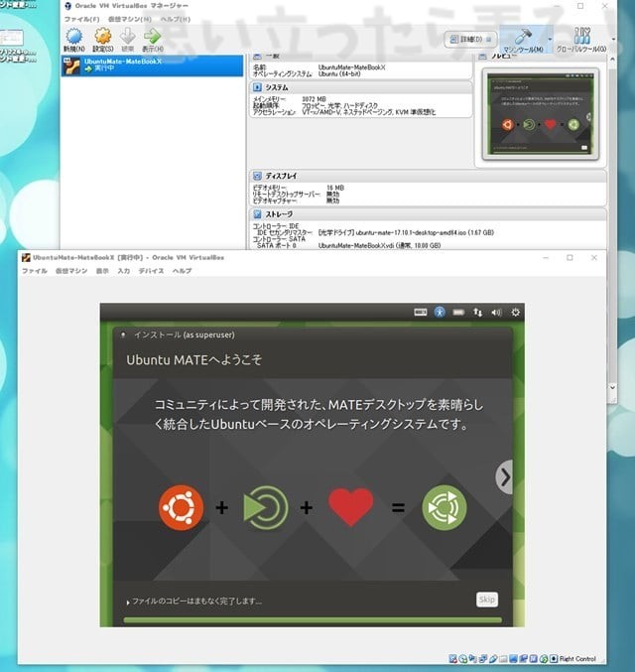The width and height of the screenshot is (635, 672).
Task: Click the Manager details pane down scroll arrow
Action: 613,387
